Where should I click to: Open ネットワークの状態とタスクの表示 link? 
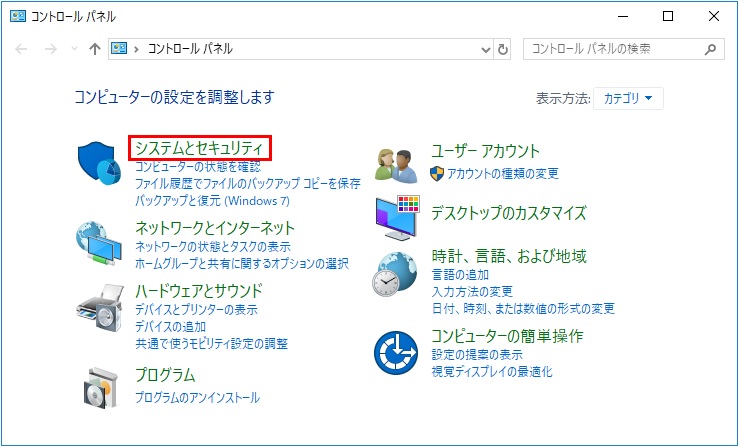pos(213,246)
